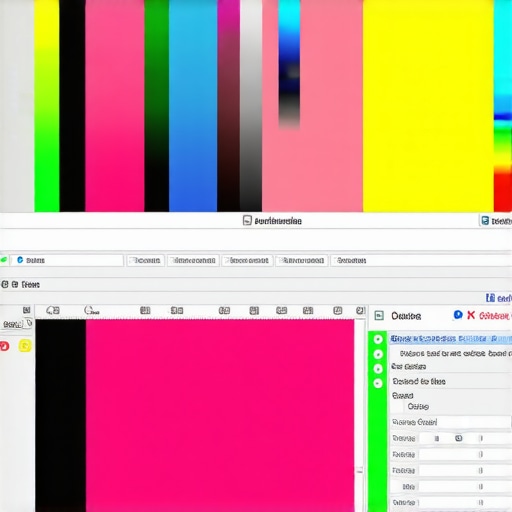Click the small green oval icon left of the wide input field
The image size is (512, 512).
pos(4,260)
